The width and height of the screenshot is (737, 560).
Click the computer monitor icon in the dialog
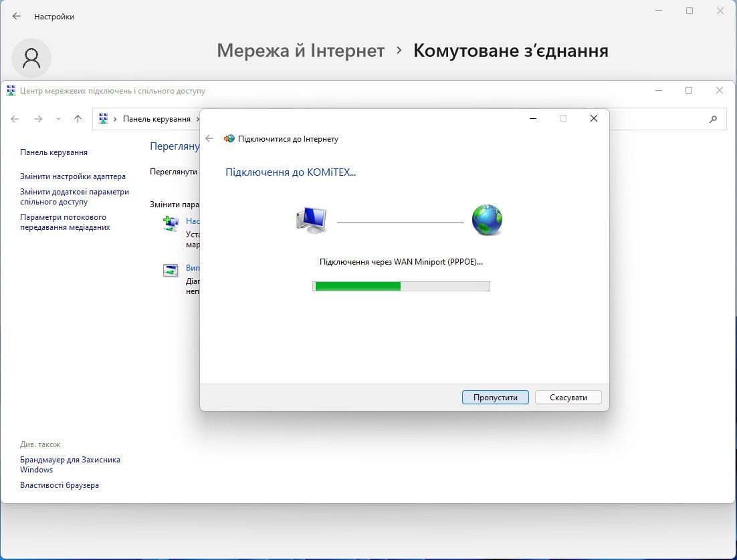[x=312, y=220]
